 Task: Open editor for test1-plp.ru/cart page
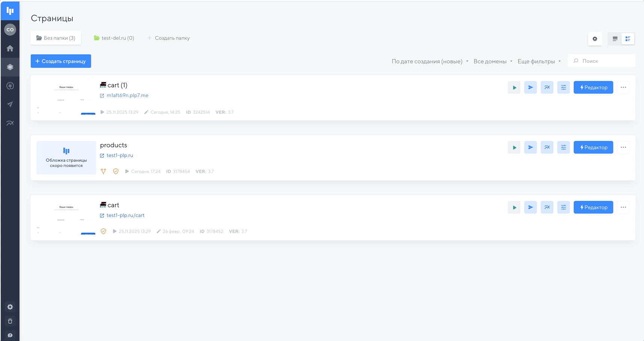tap(593, 207)
